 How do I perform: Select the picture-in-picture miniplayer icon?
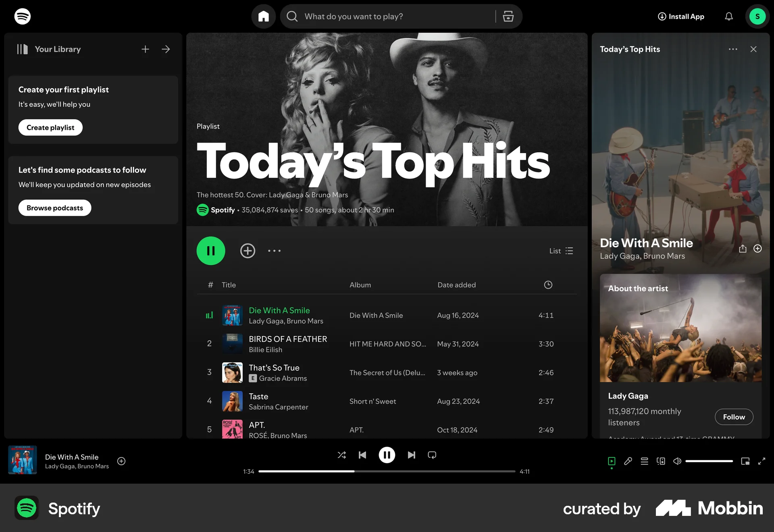(x=745, y=461)
